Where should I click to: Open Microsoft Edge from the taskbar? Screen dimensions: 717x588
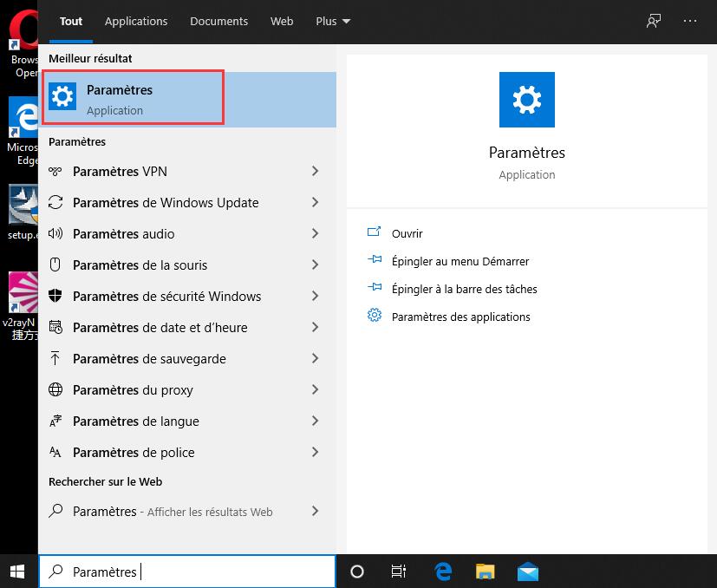pos(442,571)
